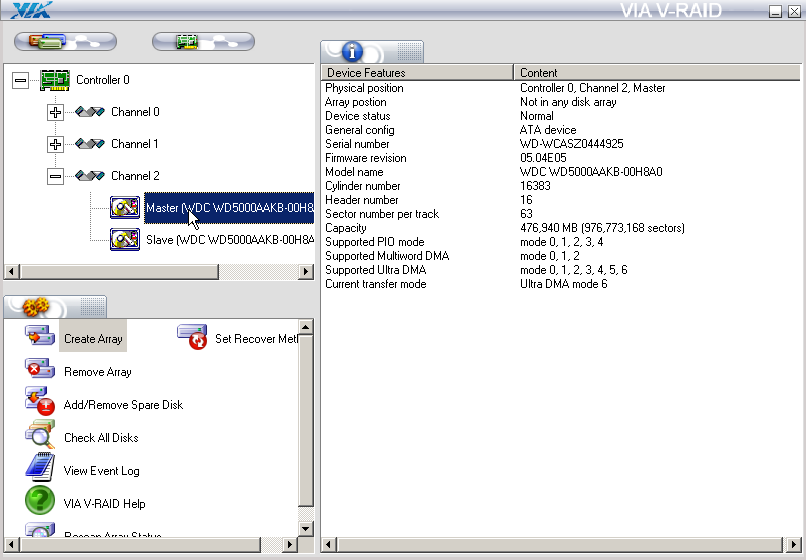Click Firmware revision value 05.04E05
This screenshot has width=806, height=560.
coord(543,158)
